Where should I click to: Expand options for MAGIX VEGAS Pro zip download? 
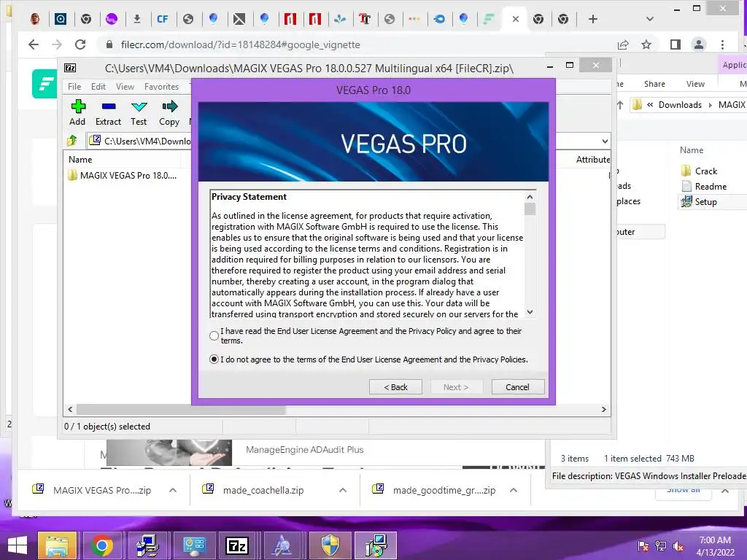click(173, 490)
